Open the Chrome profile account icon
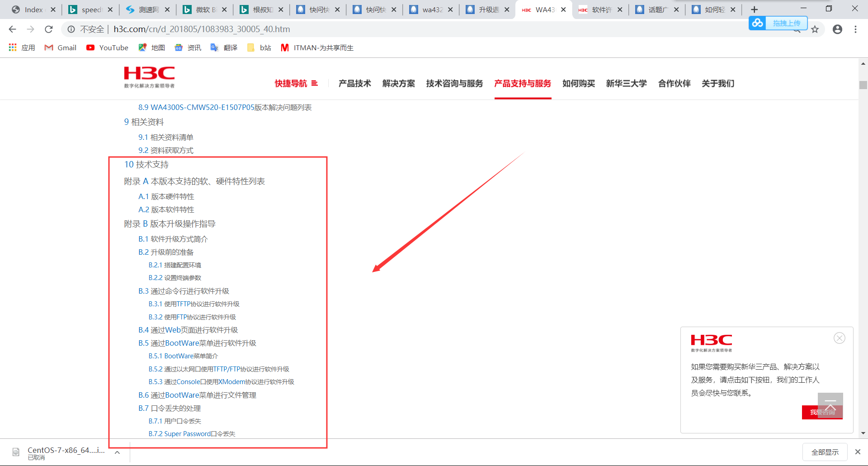 tap(837, 29)
